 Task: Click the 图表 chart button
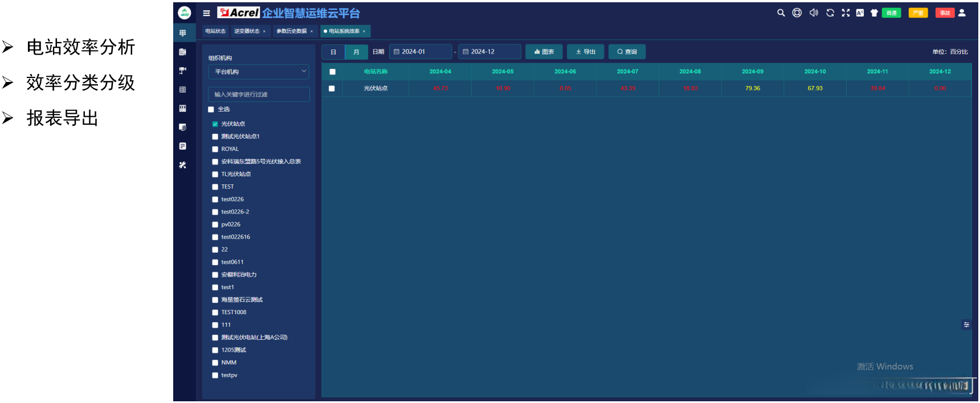click(544, 52)
